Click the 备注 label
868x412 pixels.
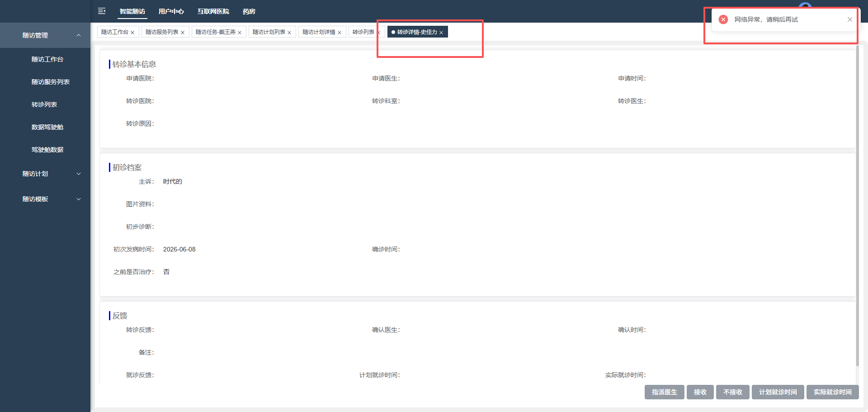[x=146, y=352]
